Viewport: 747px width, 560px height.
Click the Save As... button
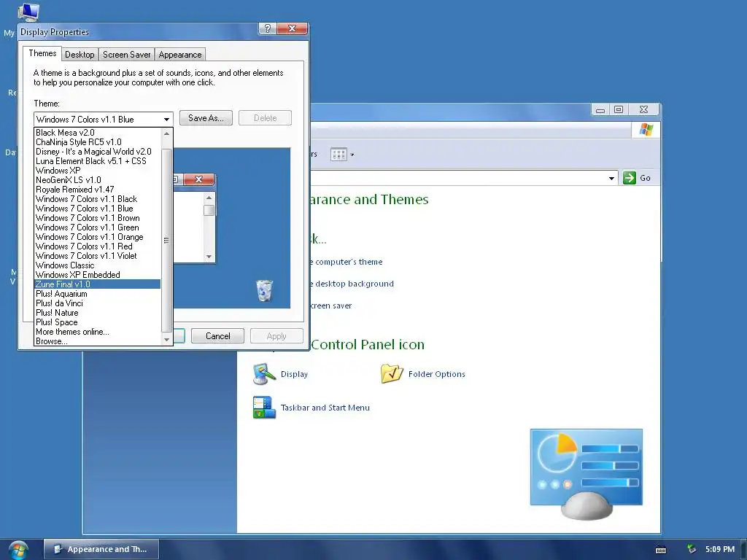tap(206, 118)
